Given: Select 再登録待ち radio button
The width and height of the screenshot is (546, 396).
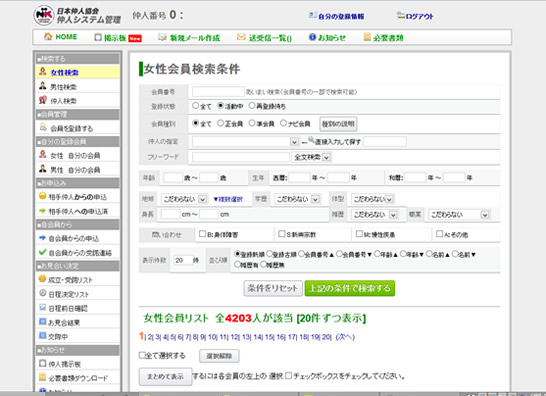Looking at the screenshot, I should pos(252,105).
